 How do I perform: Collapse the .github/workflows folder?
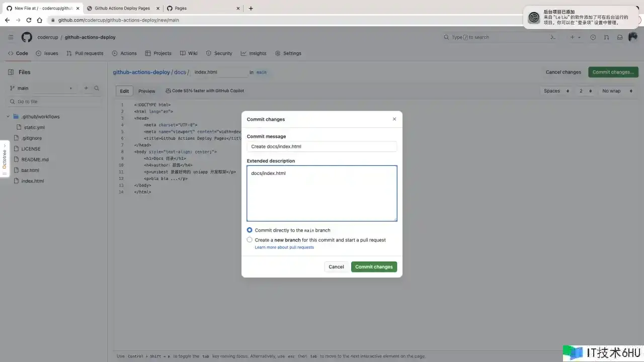click(x=8, y=117)
